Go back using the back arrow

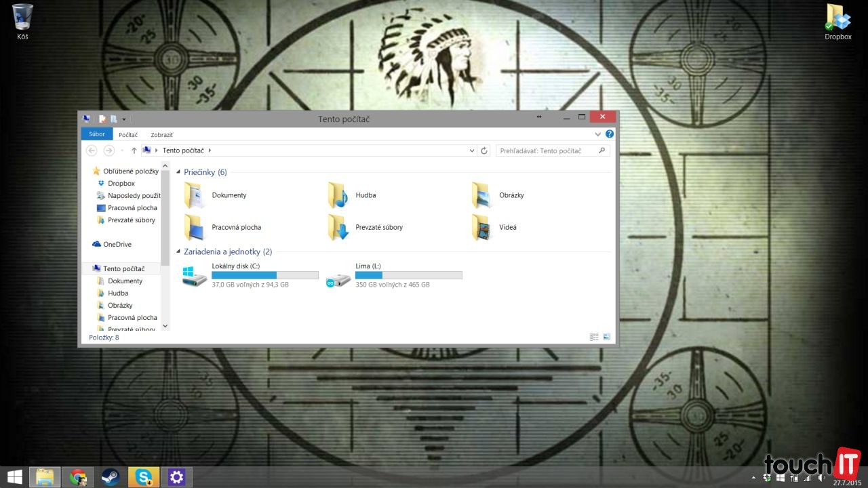(x=92, y=150)
